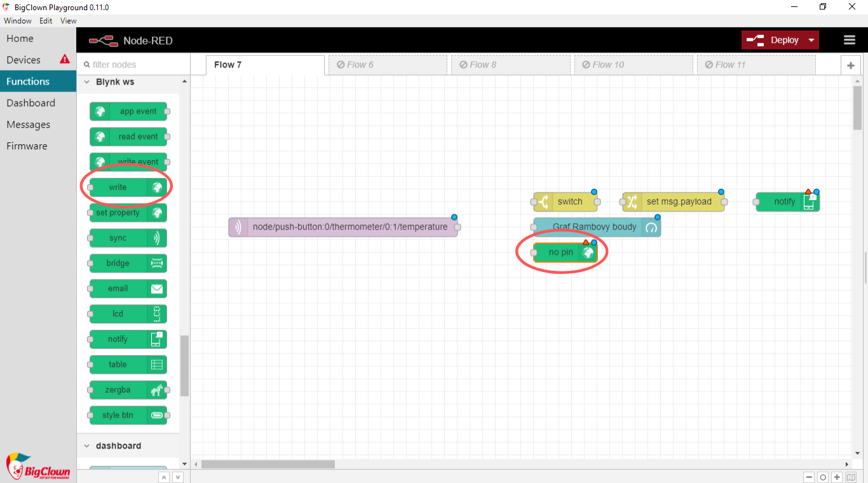Open the Devices section

38,60
